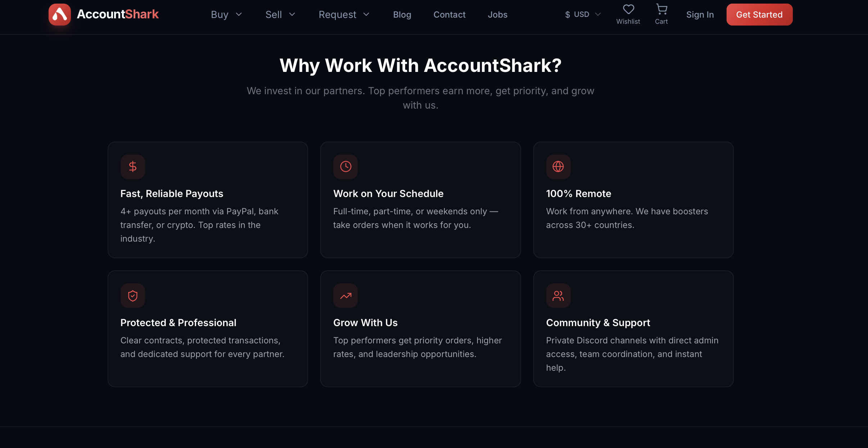Click the trending-up growth icon
This screenshot has width=868, height=448.
(x=345, y=296)
